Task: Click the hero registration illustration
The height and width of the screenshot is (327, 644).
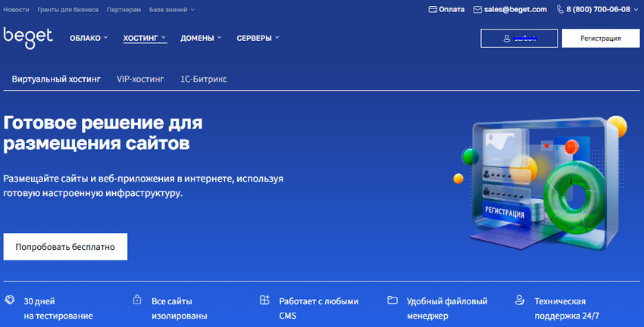Action: 540,183
